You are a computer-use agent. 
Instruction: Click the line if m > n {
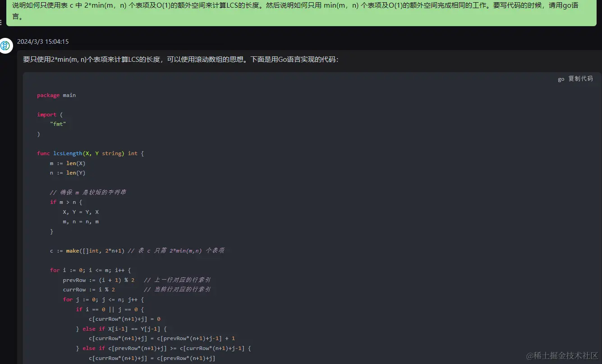pyautogui.click(x=66, y=202)
